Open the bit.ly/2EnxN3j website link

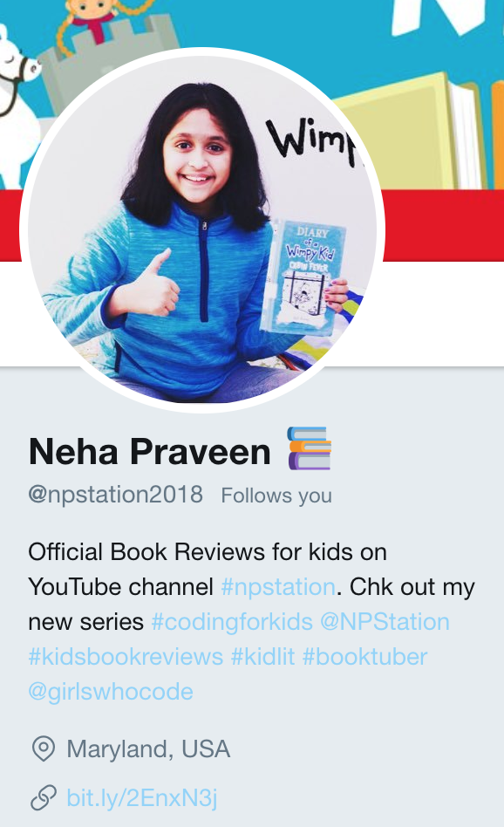point(142,797)
